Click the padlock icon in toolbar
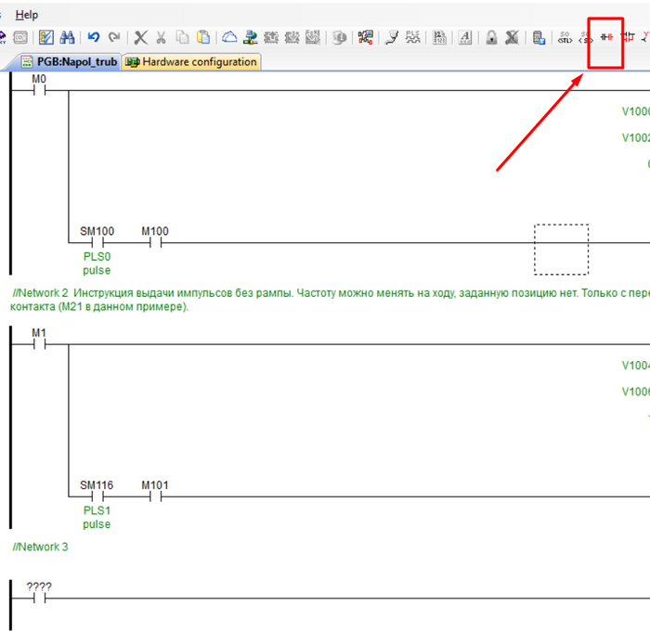 click(490, 38)
